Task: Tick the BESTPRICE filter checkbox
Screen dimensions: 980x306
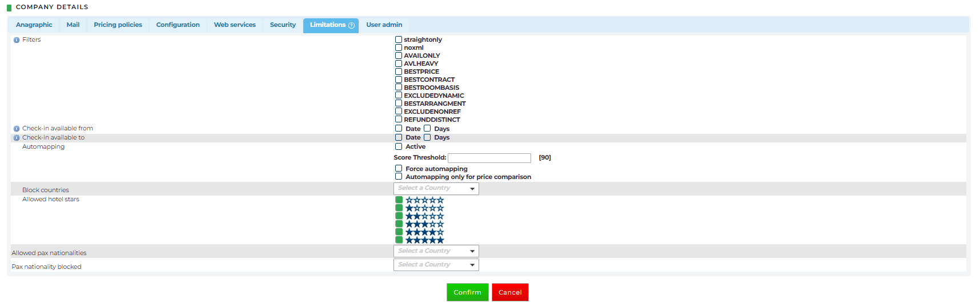Action: 399,71
